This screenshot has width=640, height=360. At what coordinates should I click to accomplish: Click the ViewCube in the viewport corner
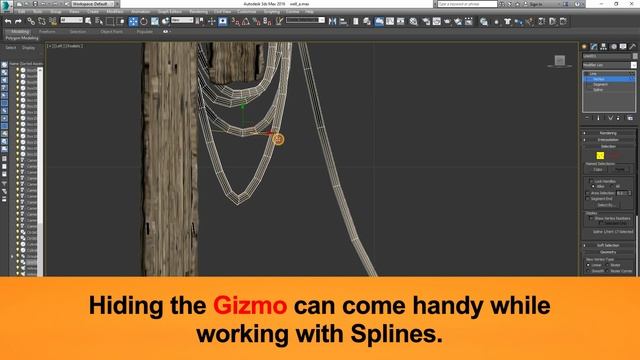(560, 60)
